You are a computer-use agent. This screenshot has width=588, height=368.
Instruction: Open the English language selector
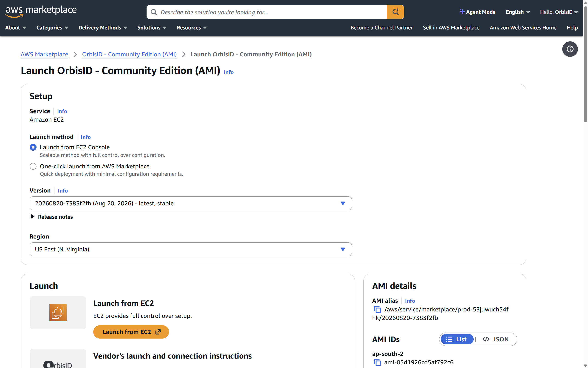pyautogui.click(x=517, y=12)
